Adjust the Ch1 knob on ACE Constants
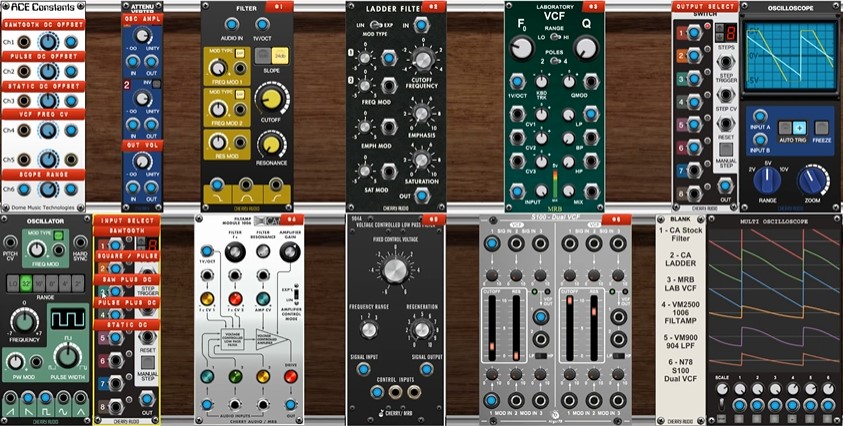 point(48,41)
